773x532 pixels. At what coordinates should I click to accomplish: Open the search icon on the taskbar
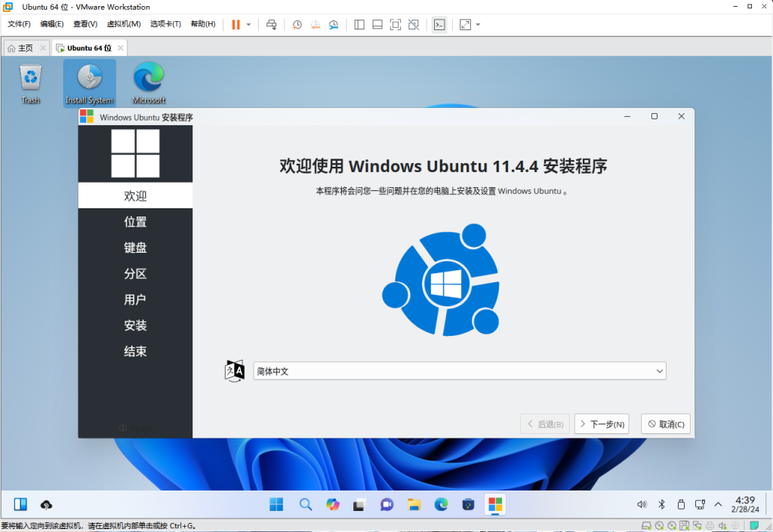(305, 504)
